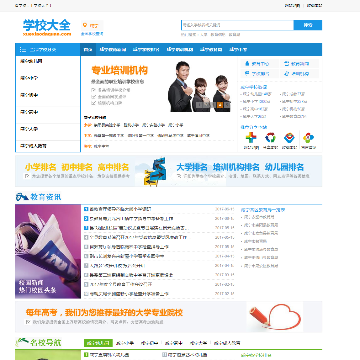
Task: Open the 首页 tab in blue navbar
Action: click(x=88, y=50)
